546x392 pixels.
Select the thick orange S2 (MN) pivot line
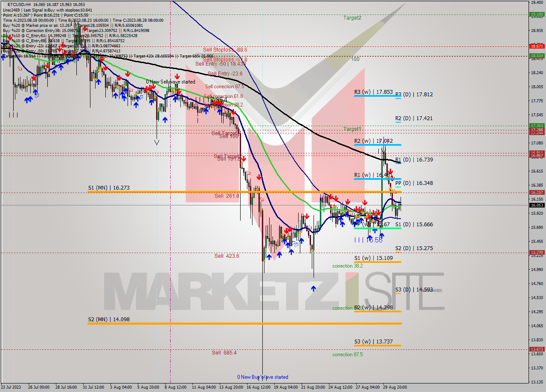tap(244, 324)
